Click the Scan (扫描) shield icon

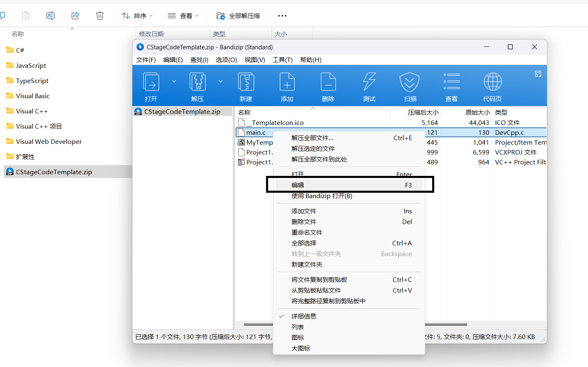pos(410,82)
